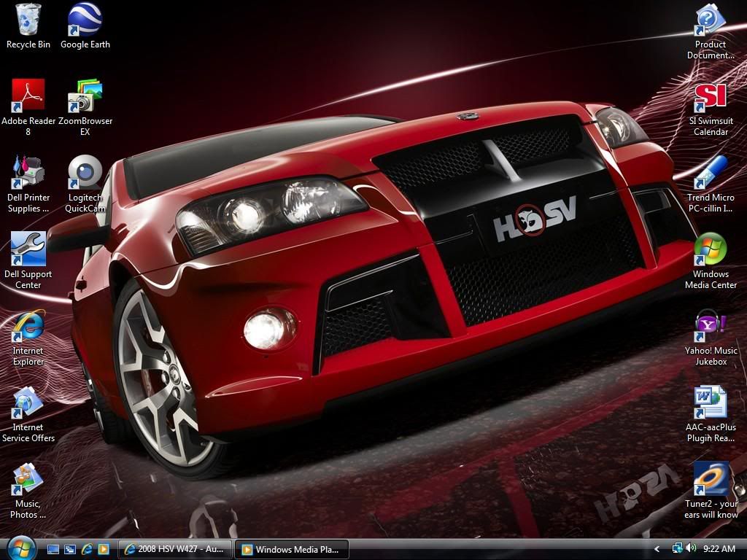Expand hidden notification area icons
The height and width of the screenshot is (560, 747).
[655, 549]
